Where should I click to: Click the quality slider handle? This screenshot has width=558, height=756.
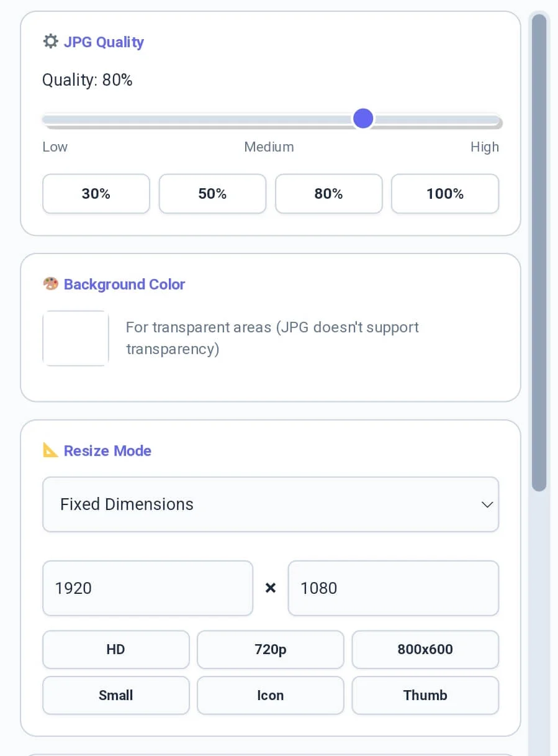363,118
